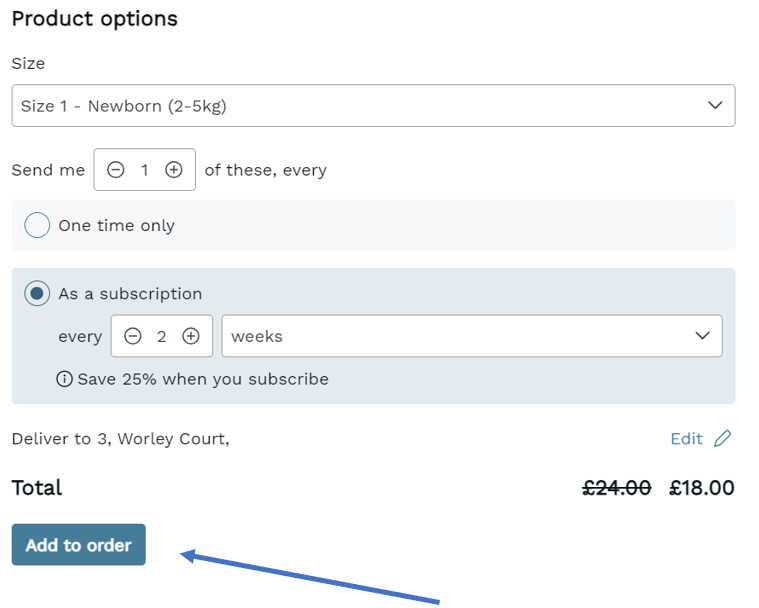Click the quantity value 1 in the stepper
This screenshot has height=608, width=759.
click(x=144, y=170)
